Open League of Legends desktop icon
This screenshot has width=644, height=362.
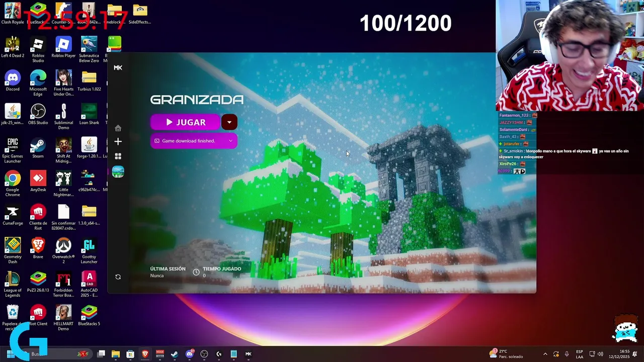coord(13,285)
